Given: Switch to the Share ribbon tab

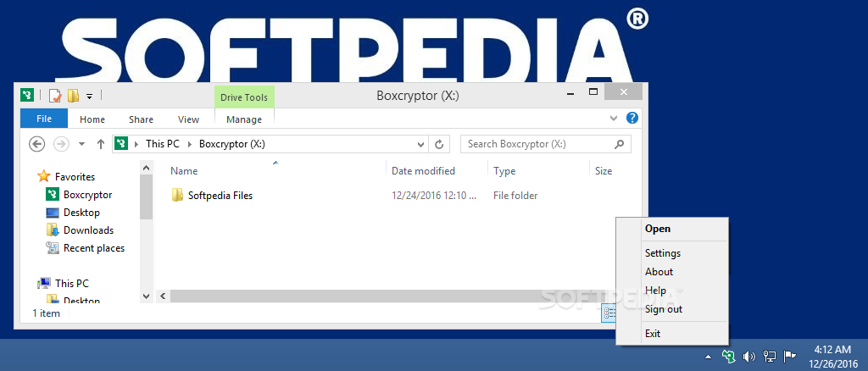Looking at the screenshot, I should [142, 119].
